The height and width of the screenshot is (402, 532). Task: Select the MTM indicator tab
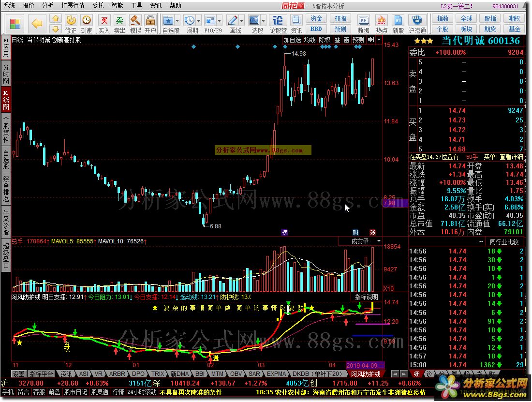click(218, 374)
